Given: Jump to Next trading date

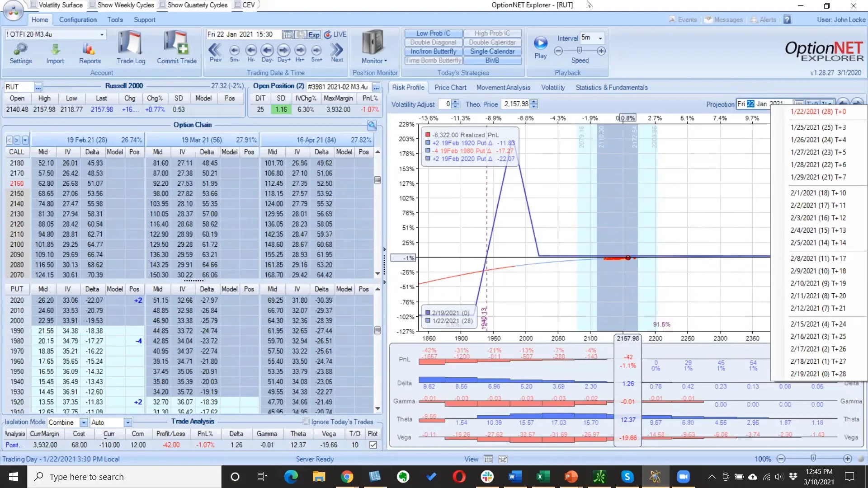Looking at the screenshot, I should click(337, 52).
